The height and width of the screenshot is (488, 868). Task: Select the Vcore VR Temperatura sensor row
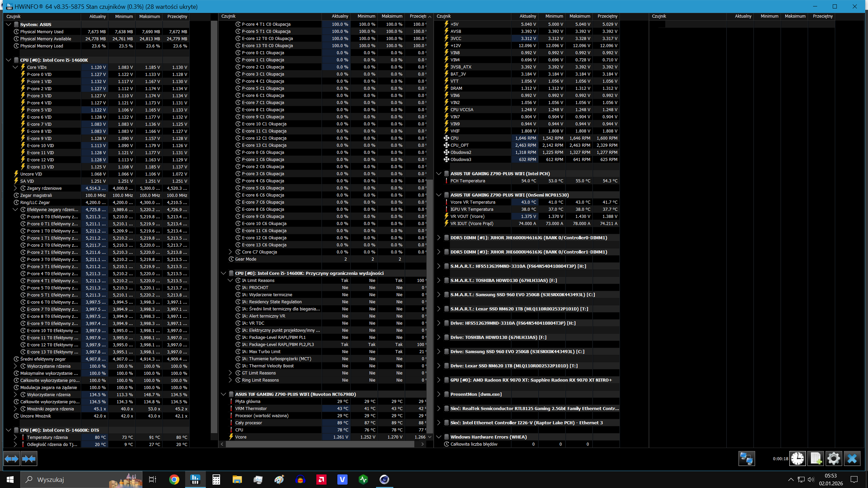(x=473, y=202)
